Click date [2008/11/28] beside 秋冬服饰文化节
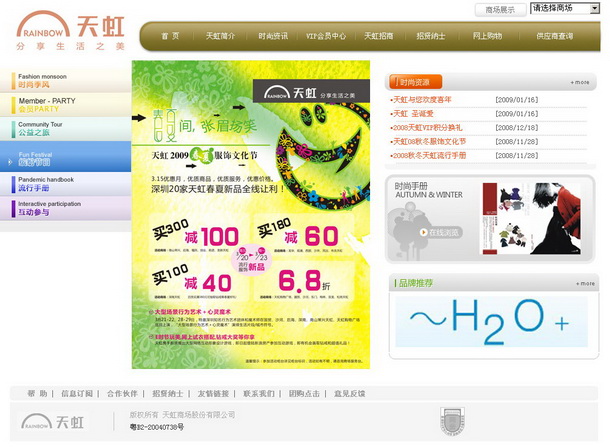610x448 pixels. 517,142
